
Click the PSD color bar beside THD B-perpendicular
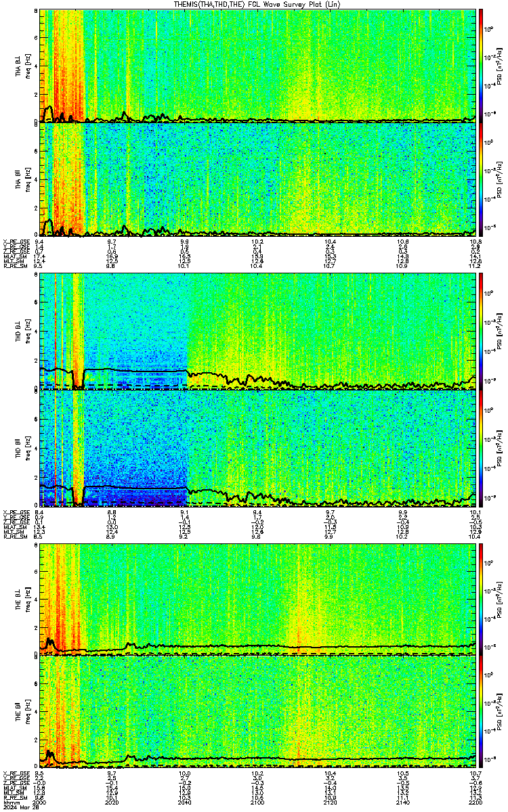(x=482, y=332)
